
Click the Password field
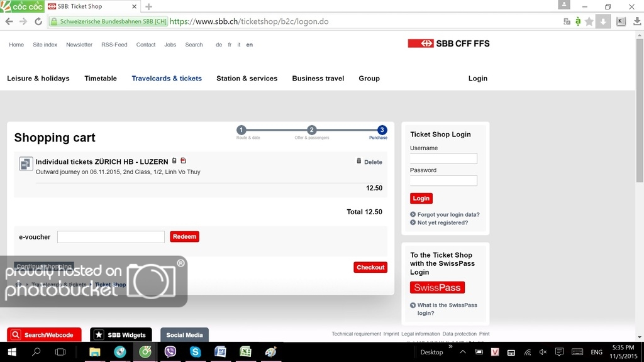[x=443, y=180]
